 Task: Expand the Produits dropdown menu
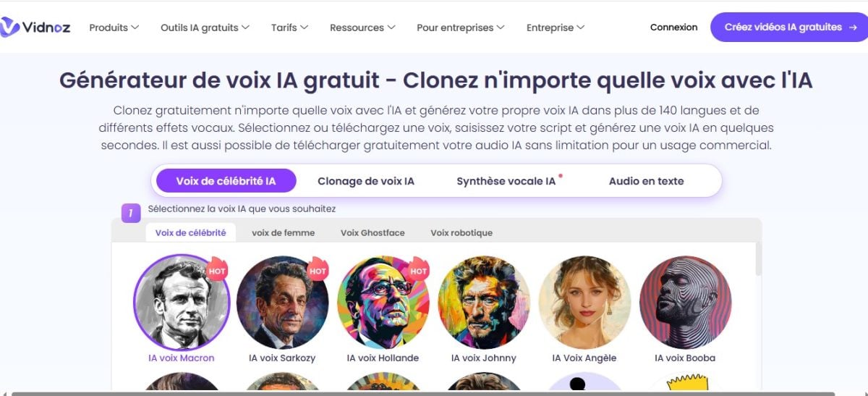pyautogui.click(x=114, y=28)
